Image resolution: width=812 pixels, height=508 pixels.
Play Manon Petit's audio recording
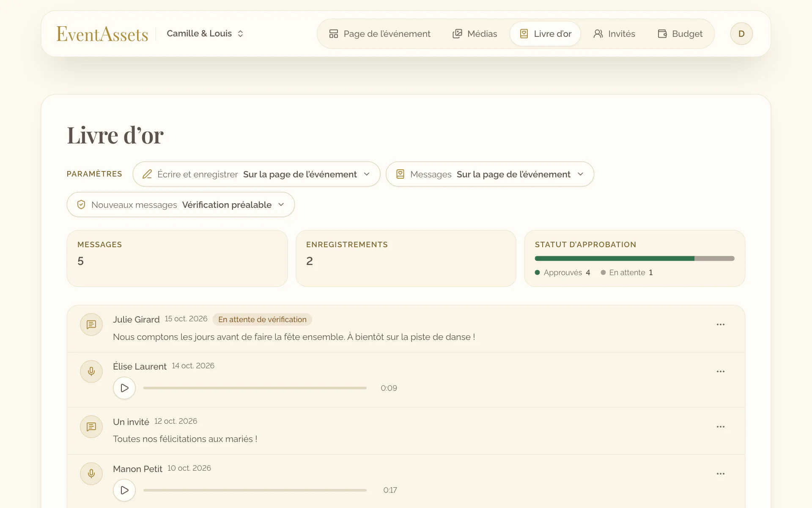point(124,490)
